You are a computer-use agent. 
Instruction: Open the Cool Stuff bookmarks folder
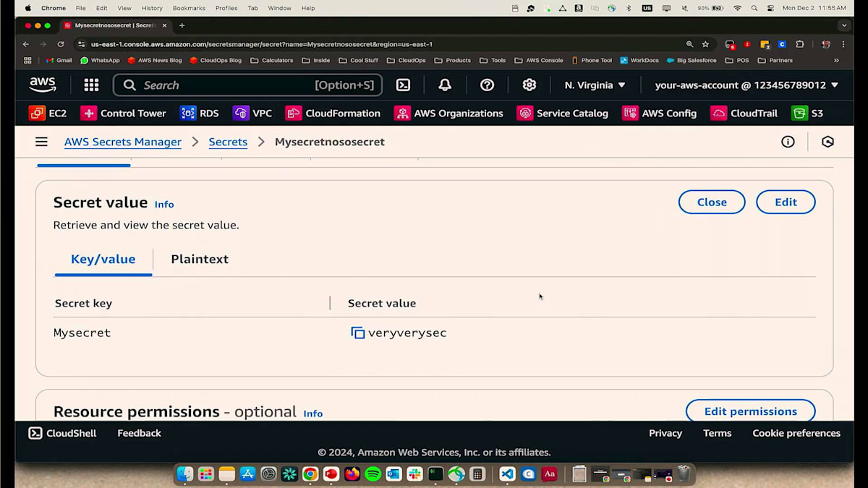coord(359,61)
